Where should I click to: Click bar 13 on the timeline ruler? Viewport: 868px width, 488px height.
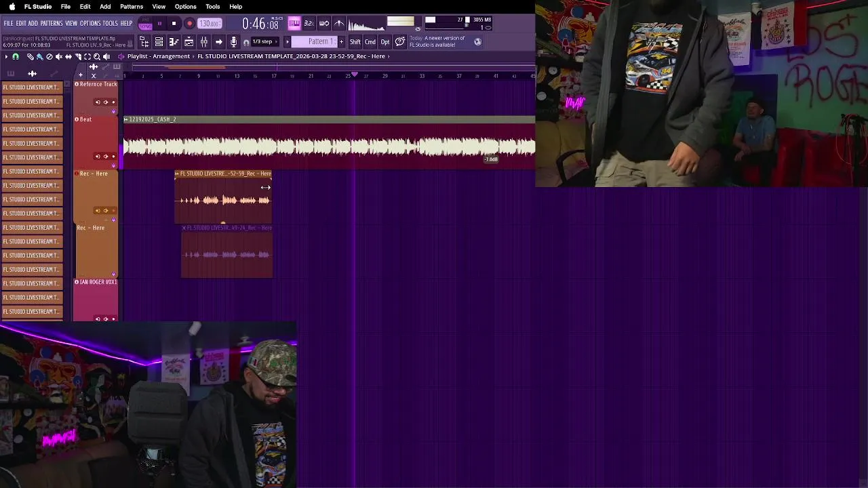237,76
